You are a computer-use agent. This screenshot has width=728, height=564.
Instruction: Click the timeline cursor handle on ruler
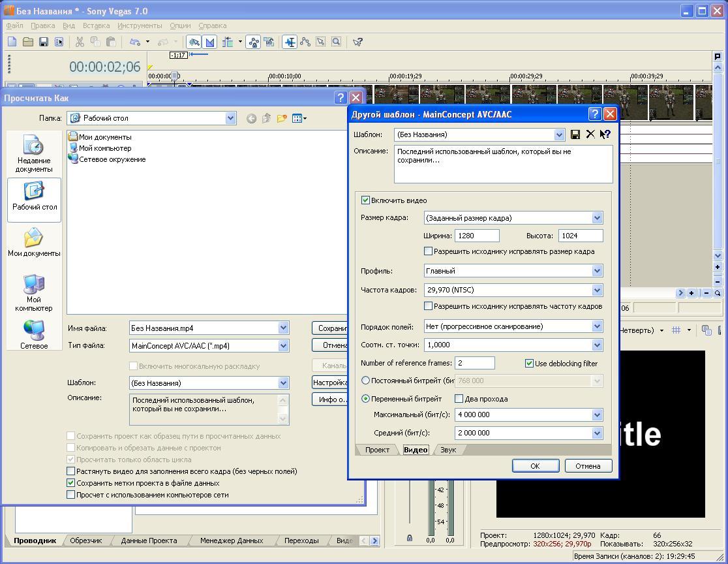[x=175, y=76]
